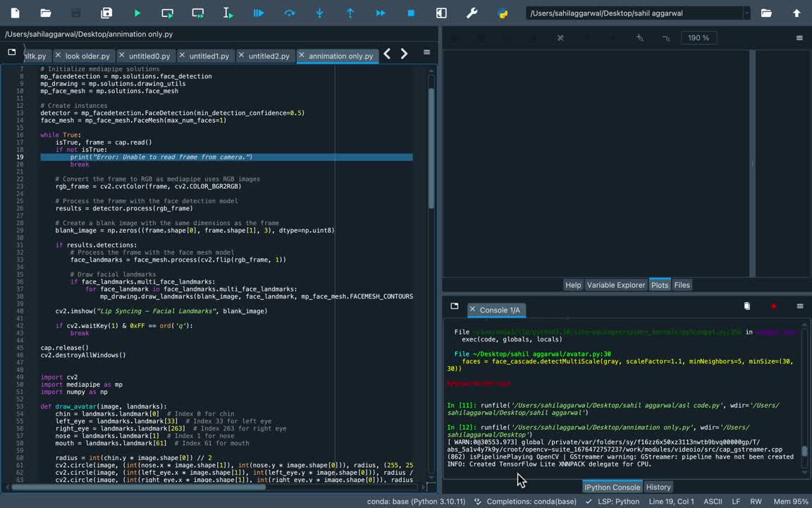
Task: Click Mem 95% status indicator
Action: [x=790, y=502]
